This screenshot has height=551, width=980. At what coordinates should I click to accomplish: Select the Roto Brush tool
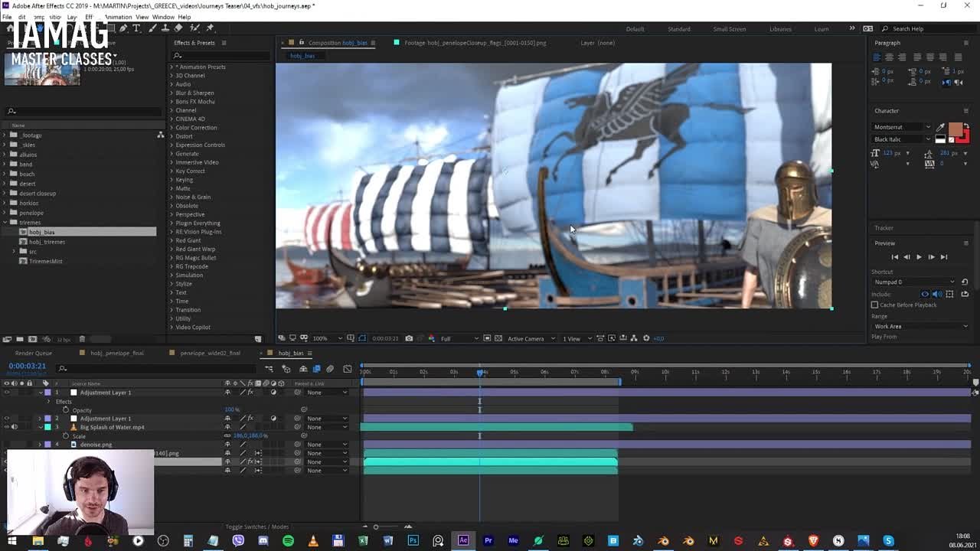[194, 28]
